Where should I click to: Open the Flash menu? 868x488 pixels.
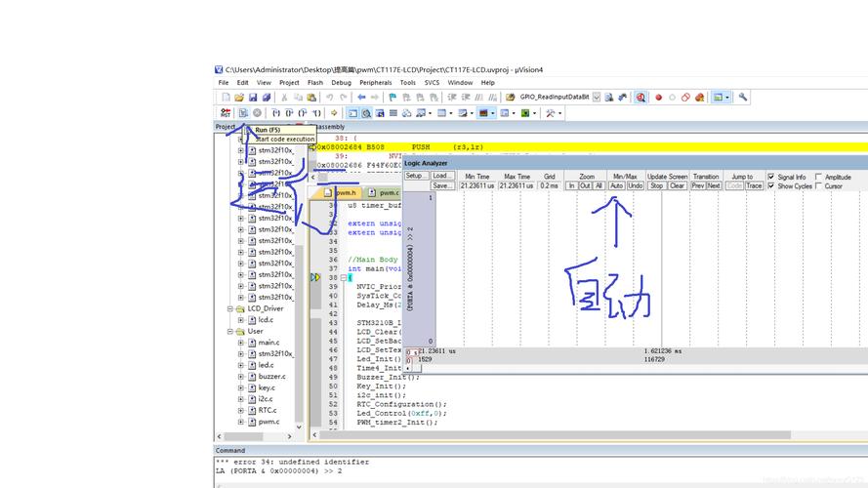[315, 82]
